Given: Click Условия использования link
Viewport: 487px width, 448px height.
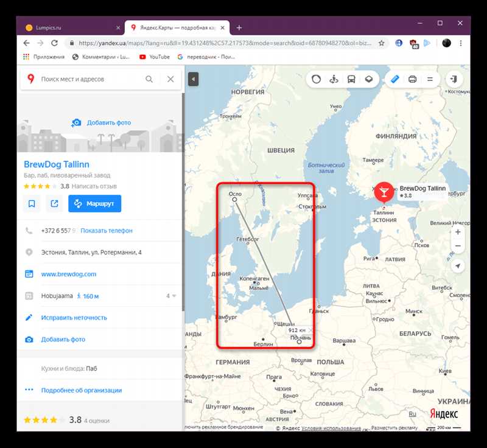Looking at the screenshot, I should tap(331, 428).
